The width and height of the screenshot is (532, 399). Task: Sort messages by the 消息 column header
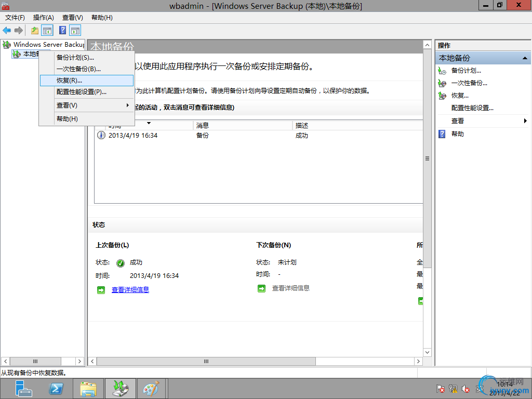click(x=243, y=126)
